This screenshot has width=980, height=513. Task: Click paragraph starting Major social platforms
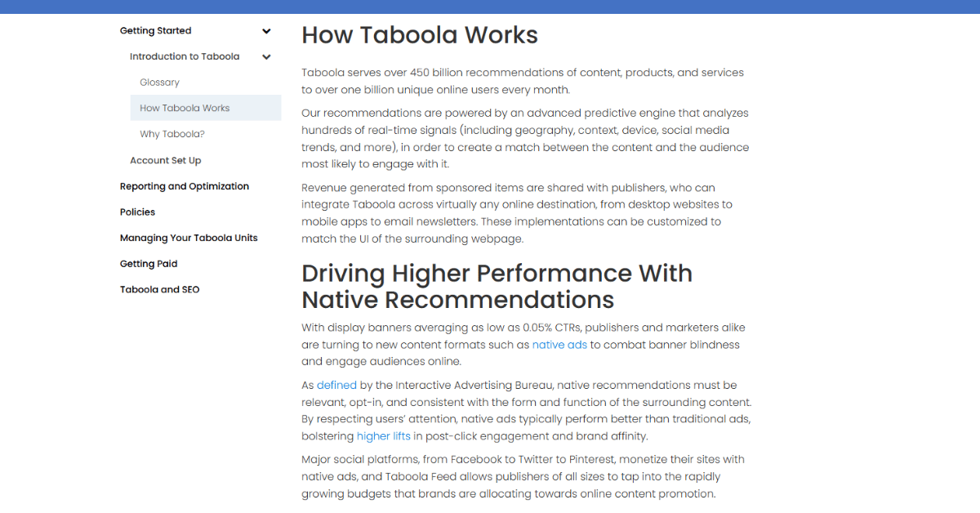click(x=523, y=476)
